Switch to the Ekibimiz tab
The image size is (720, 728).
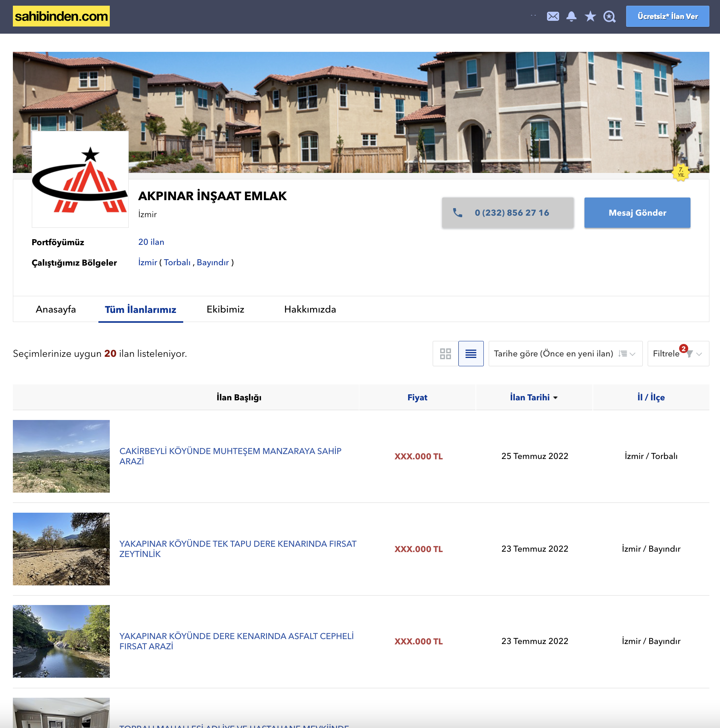tap(225, 309)
